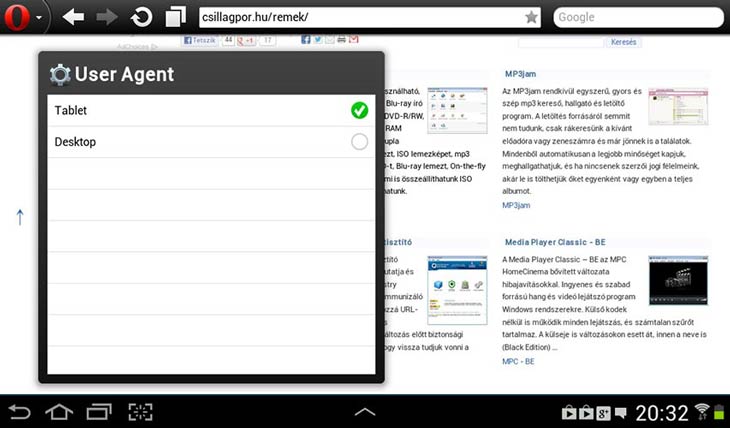
Task: Open the tabs overview icon
Action: coord(176,17)
